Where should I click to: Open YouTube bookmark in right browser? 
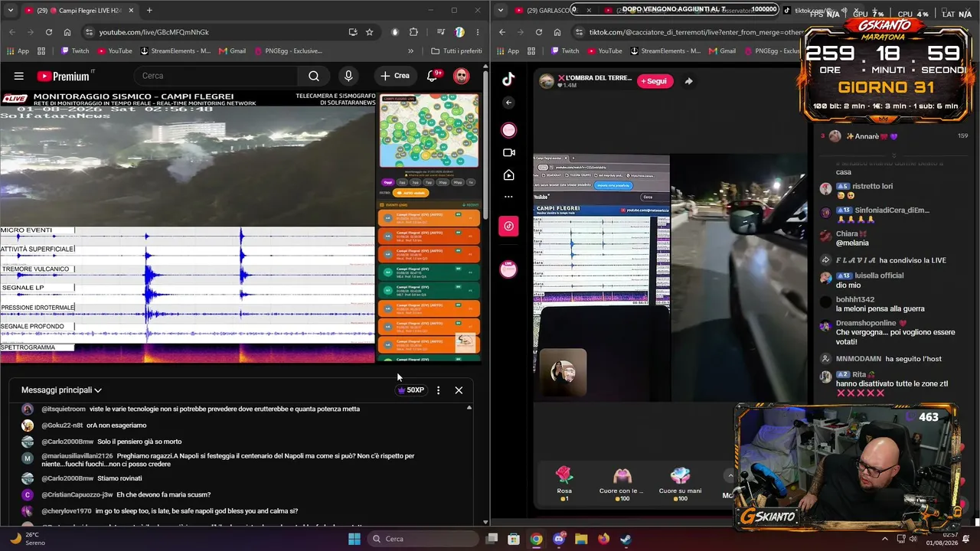[x=603, y=51]
